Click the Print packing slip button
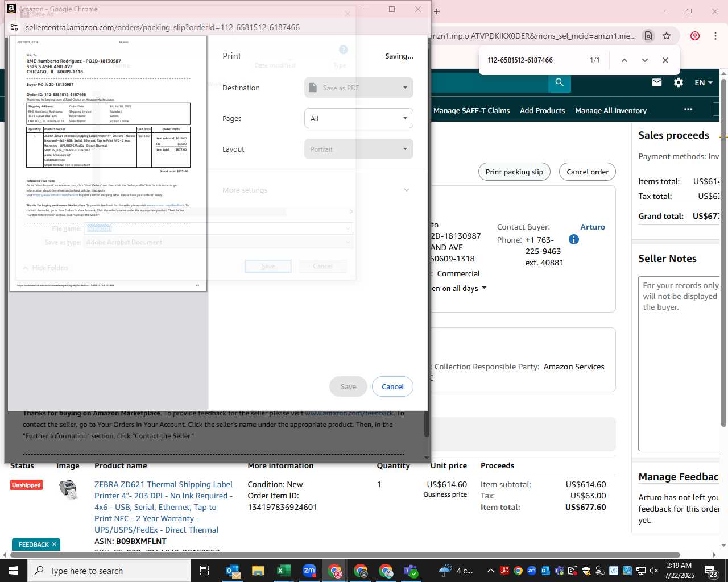Screen dimensions: 728x582 [514, 172]
